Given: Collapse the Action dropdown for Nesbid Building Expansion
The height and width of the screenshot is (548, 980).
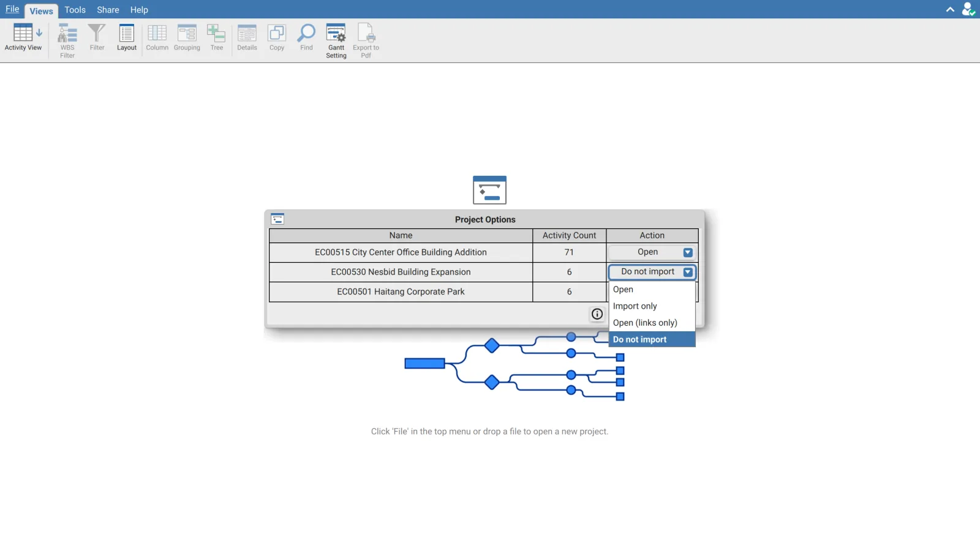Looking at the screenshot, I should click(688, 272).
